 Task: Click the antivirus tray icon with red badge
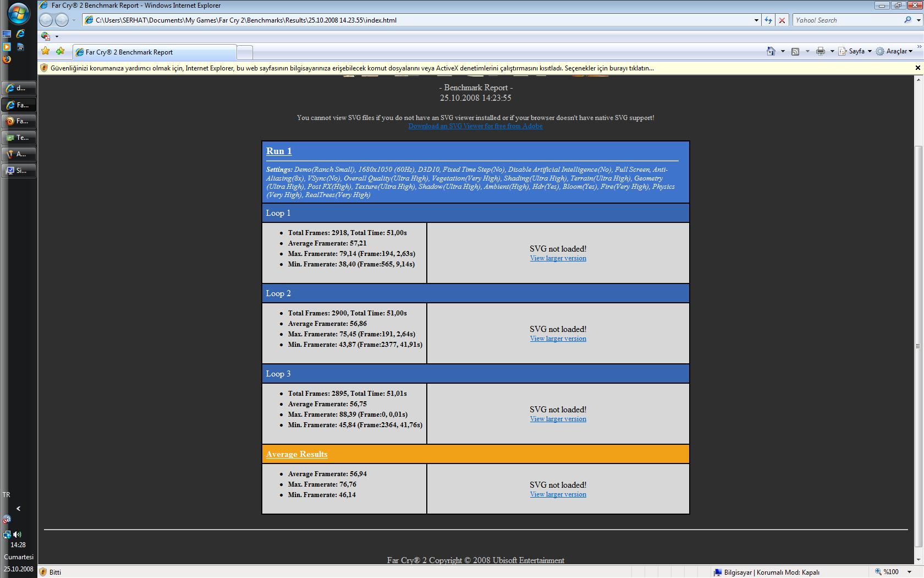pyautogui.click(x=7, y=520)
